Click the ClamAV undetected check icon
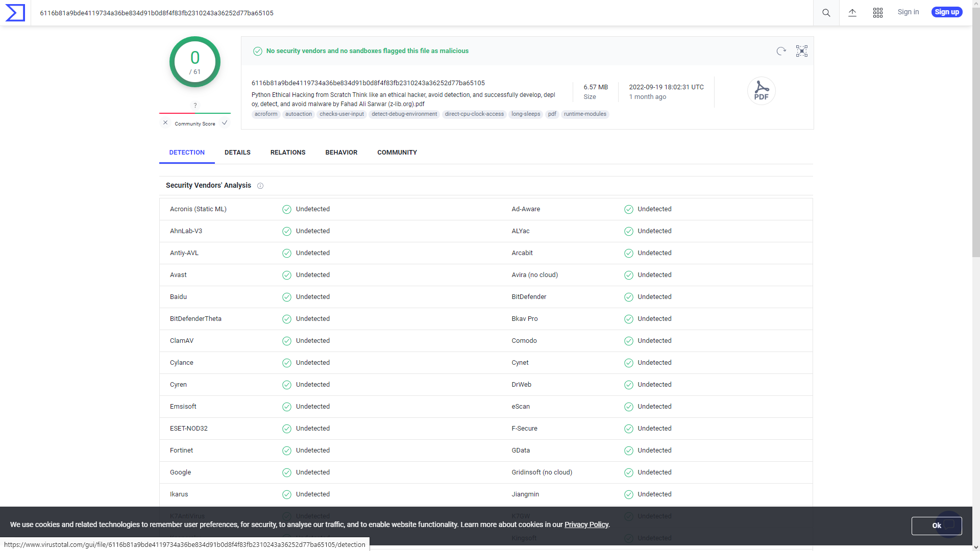Screen dimensions: 980x551 click(x=287, y=341)
